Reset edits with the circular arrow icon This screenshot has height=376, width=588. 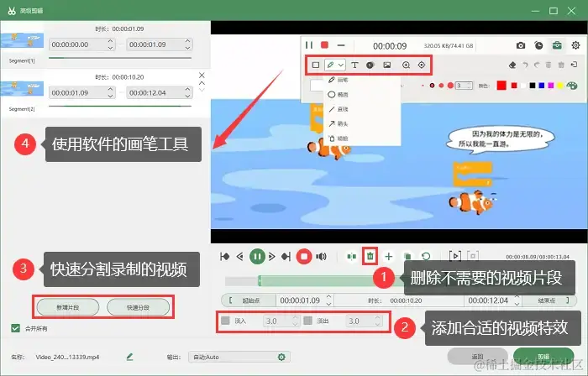point(426,257)
